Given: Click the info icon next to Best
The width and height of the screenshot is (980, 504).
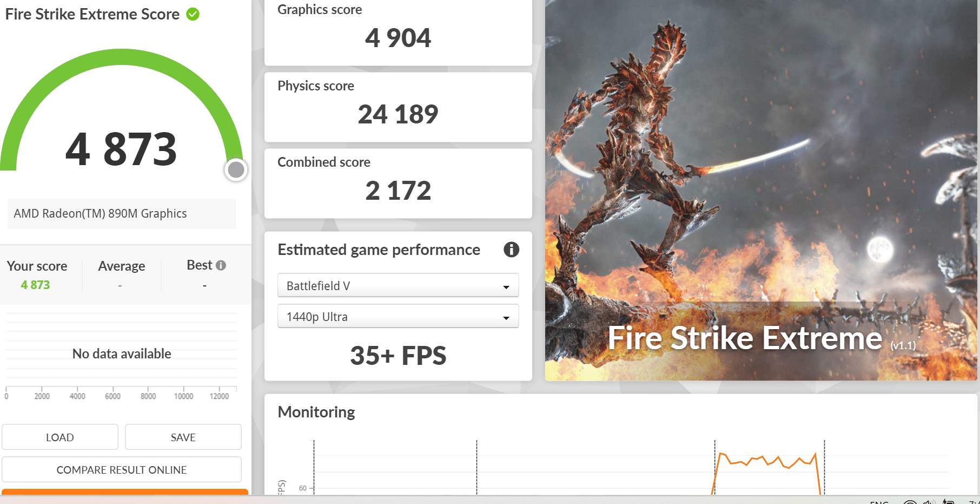Looking at the screenshot, I should (221, 265).
